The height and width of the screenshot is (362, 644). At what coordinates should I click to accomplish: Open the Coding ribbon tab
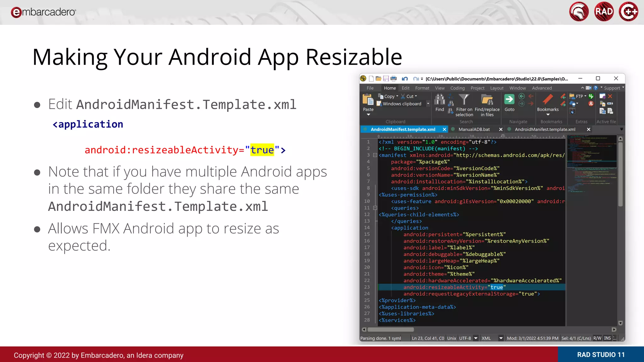[457, 88]
